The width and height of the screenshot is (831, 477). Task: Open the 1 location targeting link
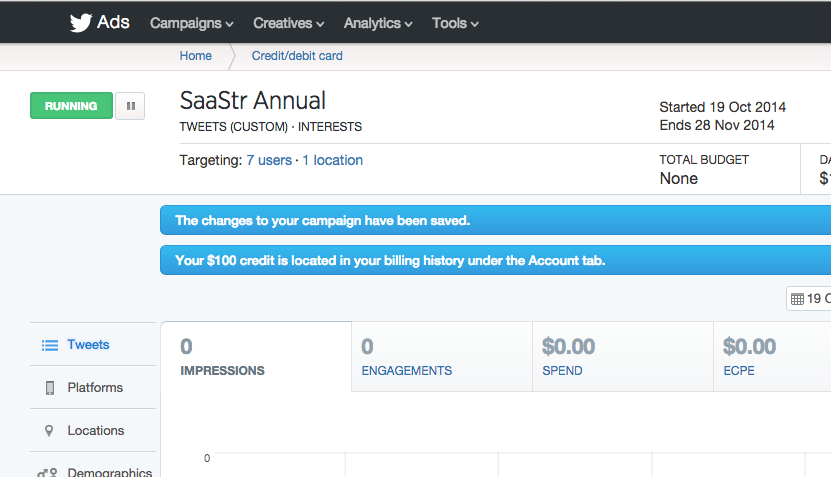[x=332, y=160]
